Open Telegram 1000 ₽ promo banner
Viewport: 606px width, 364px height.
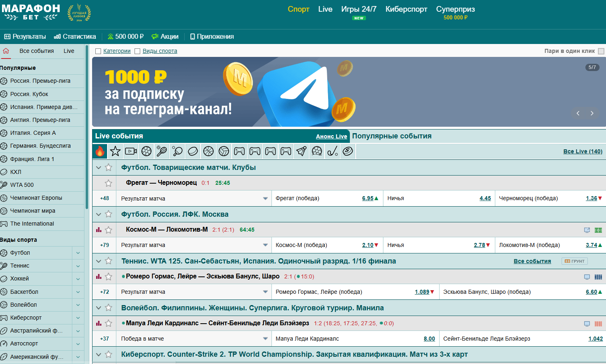[x=349, y=92]
